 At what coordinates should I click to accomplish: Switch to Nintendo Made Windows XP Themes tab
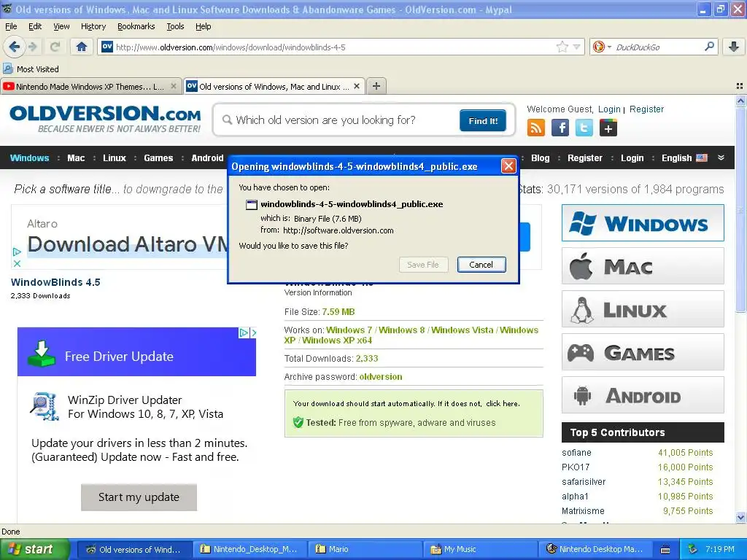[90, 86]
